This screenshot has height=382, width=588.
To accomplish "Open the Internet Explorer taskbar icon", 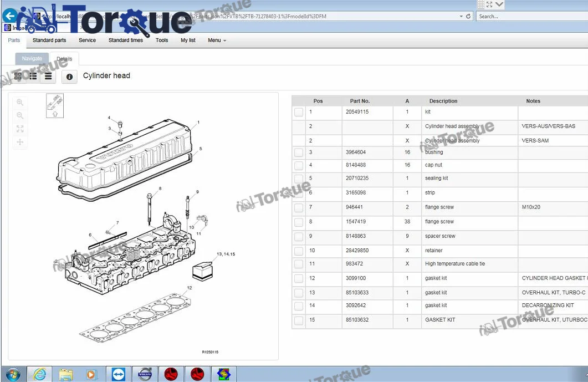I will click(x=40, y=374).
